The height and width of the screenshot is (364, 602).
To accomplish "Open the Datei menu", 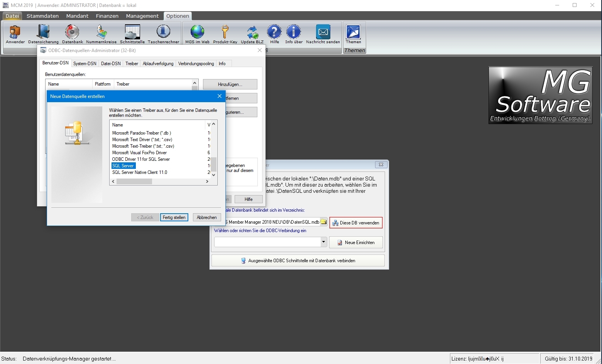I will pyautogui.click(x=12, y=16).
